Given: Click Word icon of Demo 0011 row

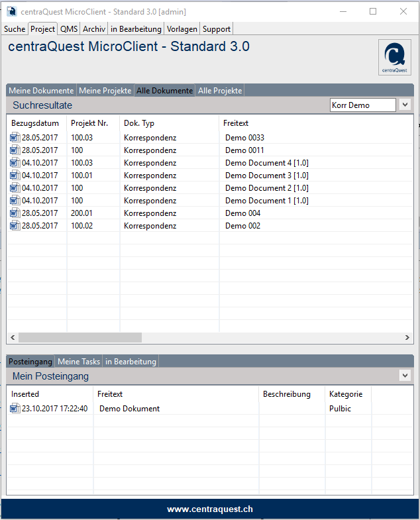Looking at the screenshot, I should 15,150.
